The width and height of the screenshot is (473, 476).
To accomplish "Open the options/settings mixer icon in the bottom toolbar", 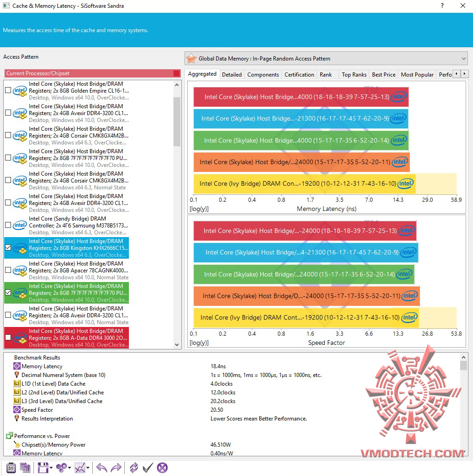I will click(11, 467).
